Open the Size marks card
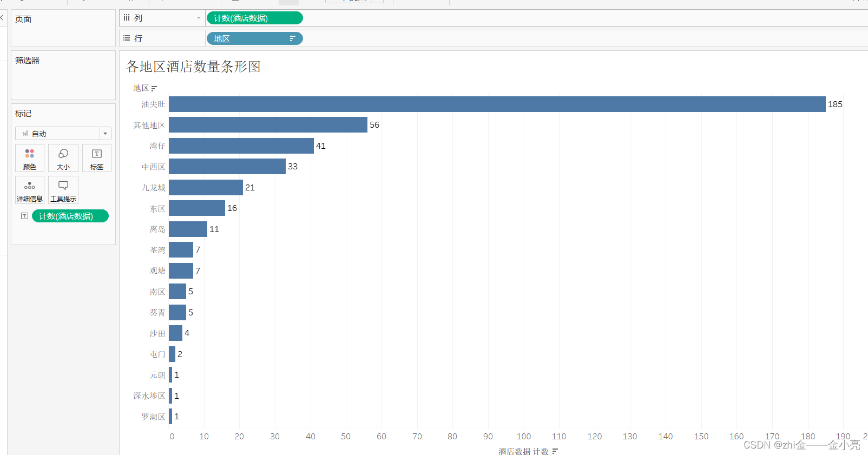The height and width of the screenshot is (455, 868). [x=63, y=158]
